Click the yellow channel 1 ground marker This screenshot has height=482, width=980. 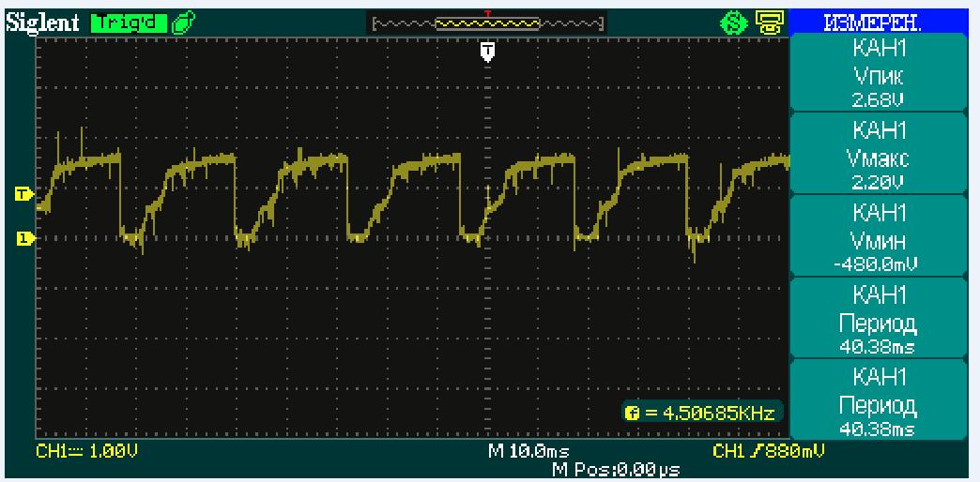23,238
